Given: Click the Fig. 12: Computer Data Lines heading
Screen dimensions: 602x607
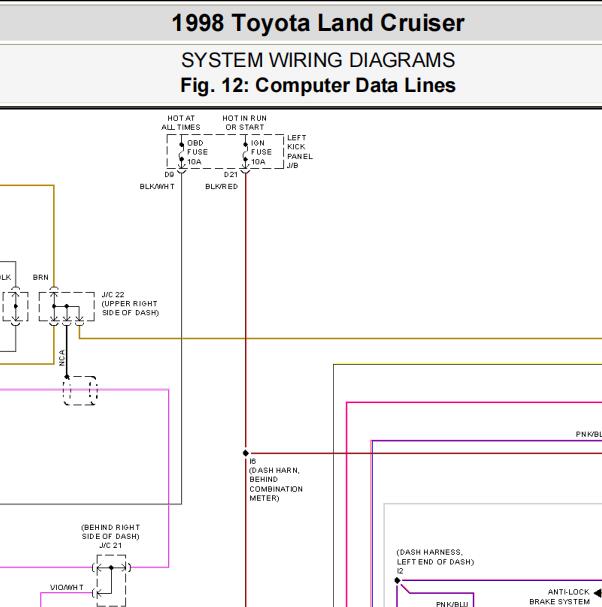Looking at the screenshot, I should click(x=318, y=85).
